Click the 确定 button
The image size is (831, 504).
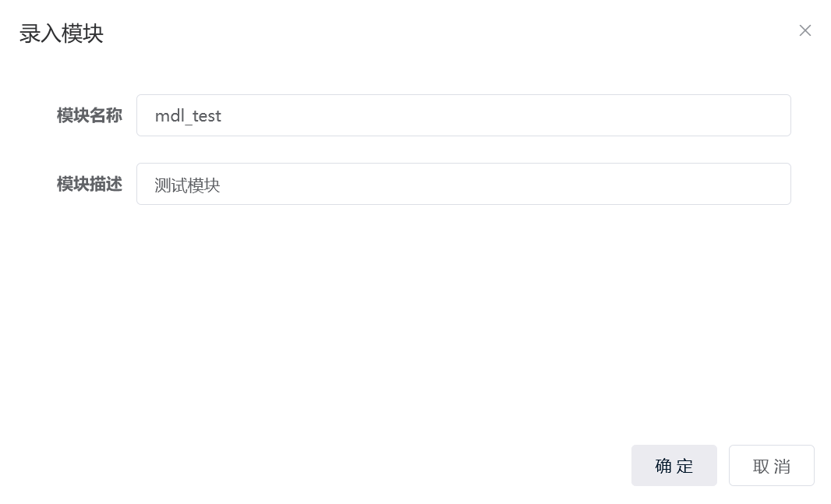tap(674, 466)
